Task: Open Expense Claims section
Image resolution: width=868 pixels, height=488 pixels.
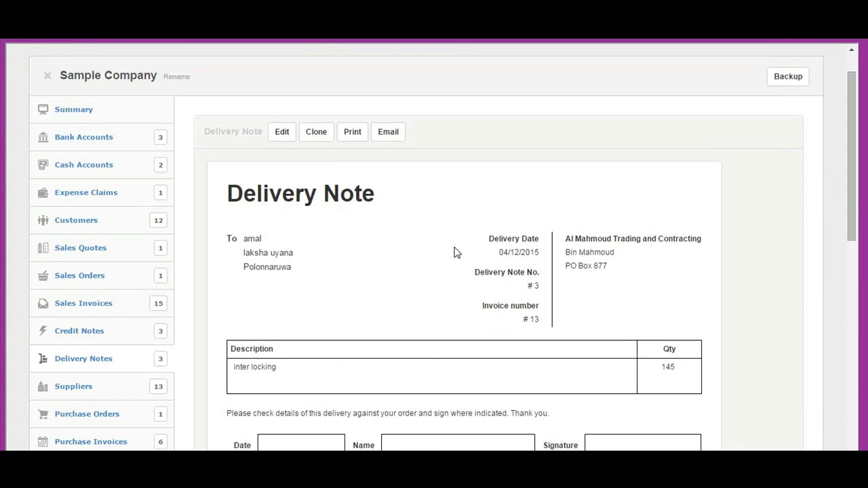Action: (x=86, y=192)
